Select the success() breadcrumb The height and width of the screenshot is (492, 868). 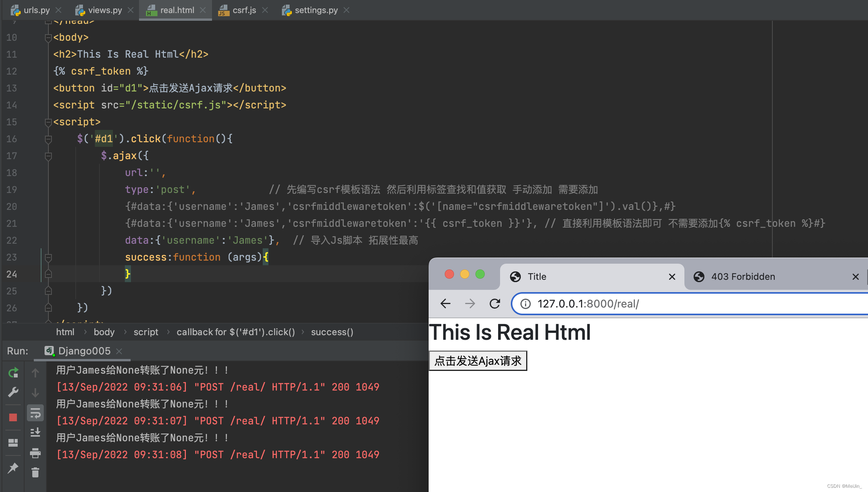[332, 332]
